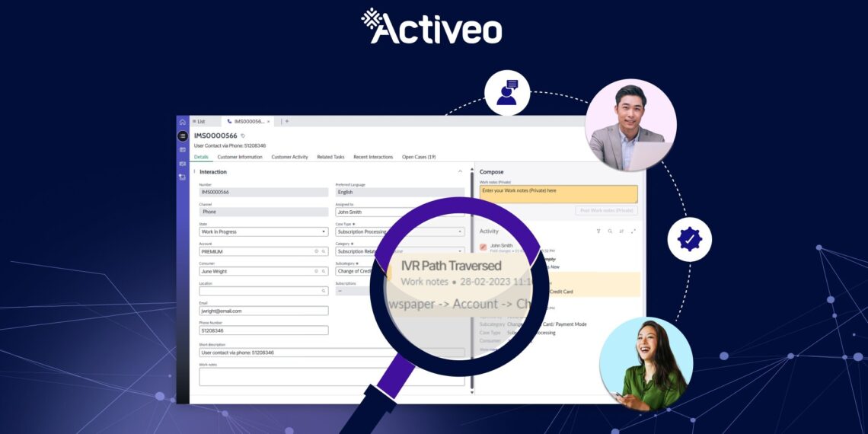
Task: Click the Compose heading
Action: (492, 172)
